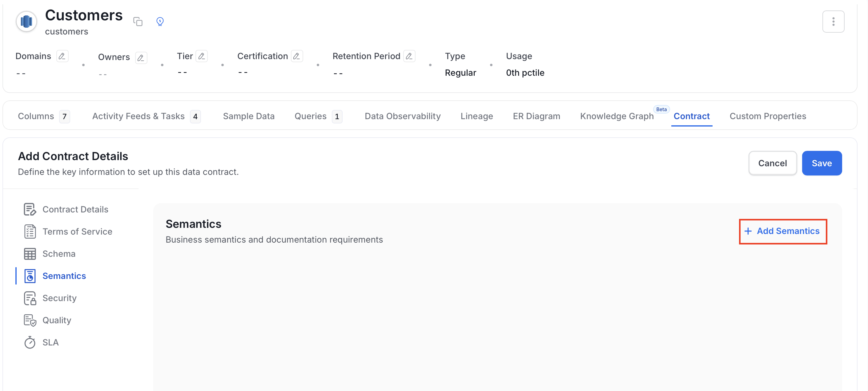Image resolution: width=868 pixels, height=391 pixels.
Task: Open the Knowledge Graph beta tab
Action: (x=617, y=116)
